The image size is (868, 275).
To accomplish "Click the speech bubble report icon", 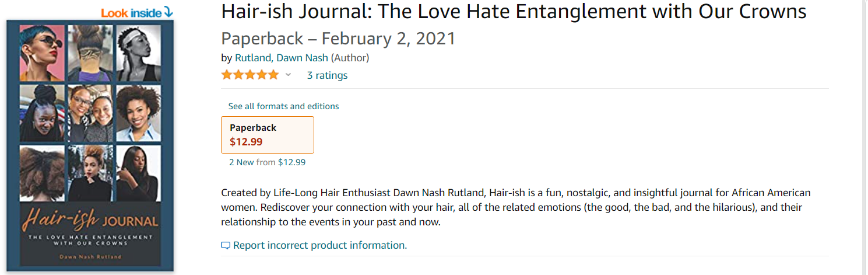I will [x=226, y=246].
